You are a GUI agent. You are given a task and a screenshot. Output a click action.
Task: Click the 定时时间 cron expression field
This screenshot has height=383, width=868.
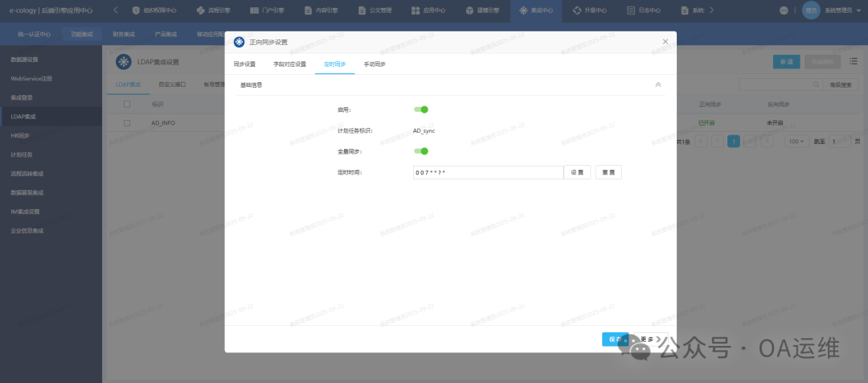(x=487, y=172)
